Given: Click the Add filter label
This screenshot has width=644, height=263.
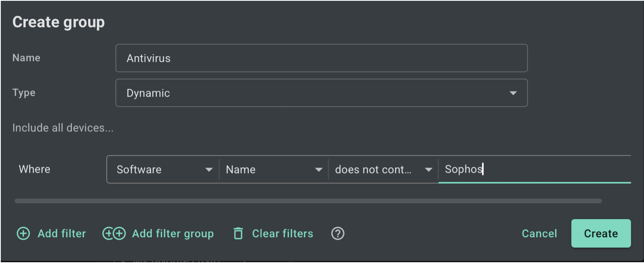Looking at the screenshot, I should [62, 234].
